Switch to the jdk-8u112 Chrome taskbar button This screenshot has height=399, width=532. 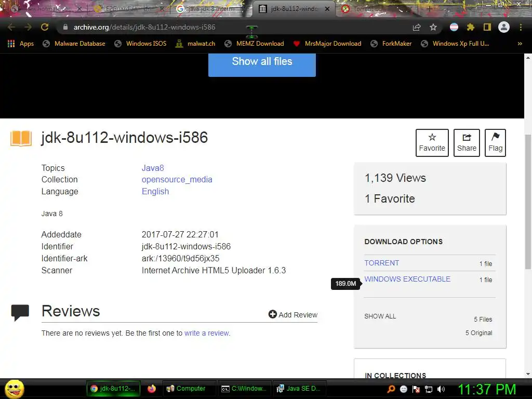113,389
